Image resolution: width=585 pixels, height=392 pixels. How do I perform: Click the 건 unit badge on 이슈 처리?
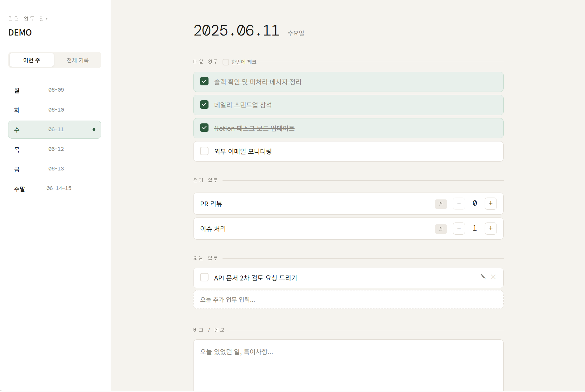click(441, 229)
